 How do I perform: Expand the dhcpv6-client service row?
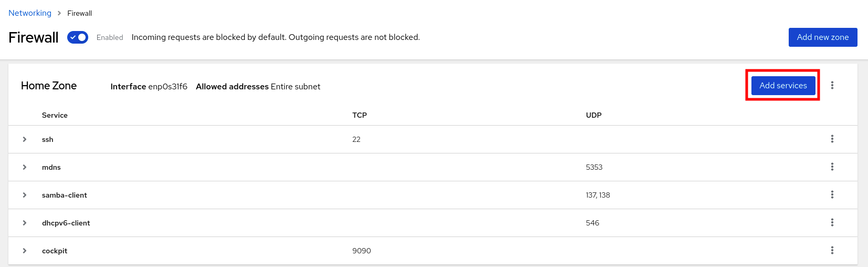coord(25,223)
